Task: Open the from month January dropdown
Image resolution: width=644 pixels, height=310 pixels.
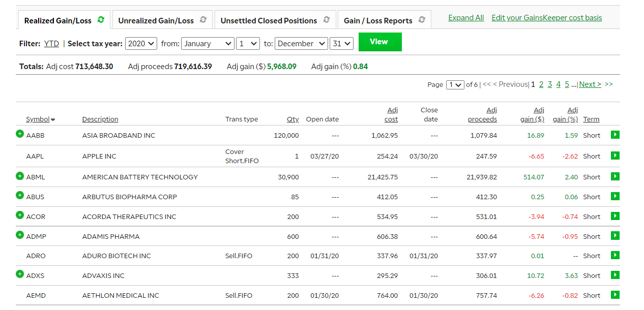Action: click(x=207, y=44)
